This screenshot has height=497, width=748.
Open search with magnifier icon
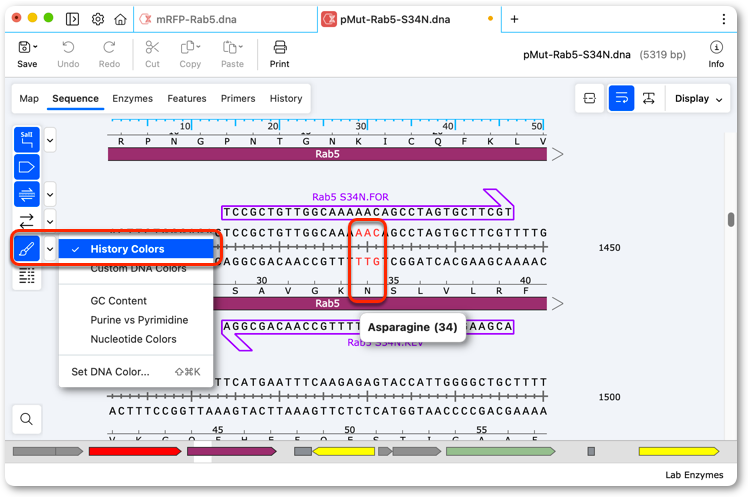tap(27, 419)
